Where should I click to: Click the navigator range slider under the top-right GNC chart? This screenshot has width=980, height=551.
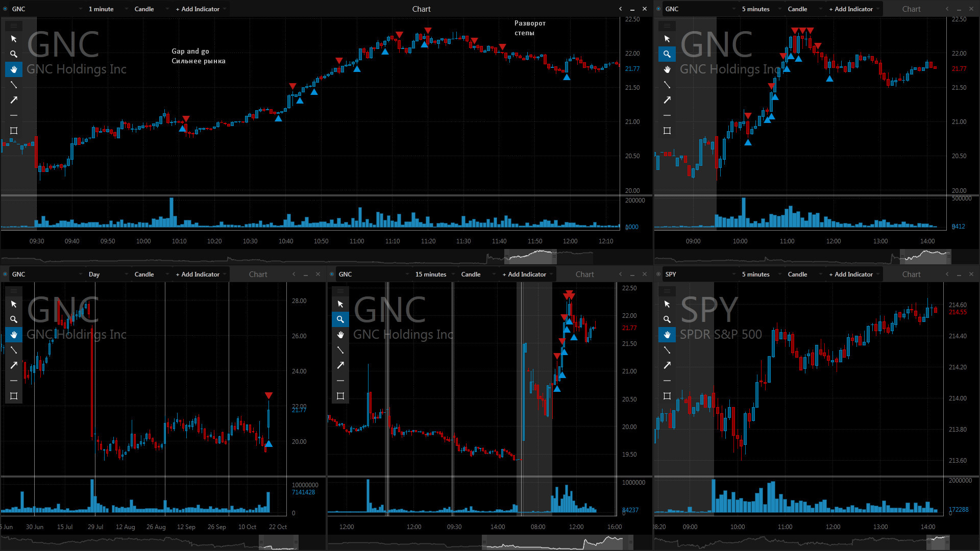[925, 256]
